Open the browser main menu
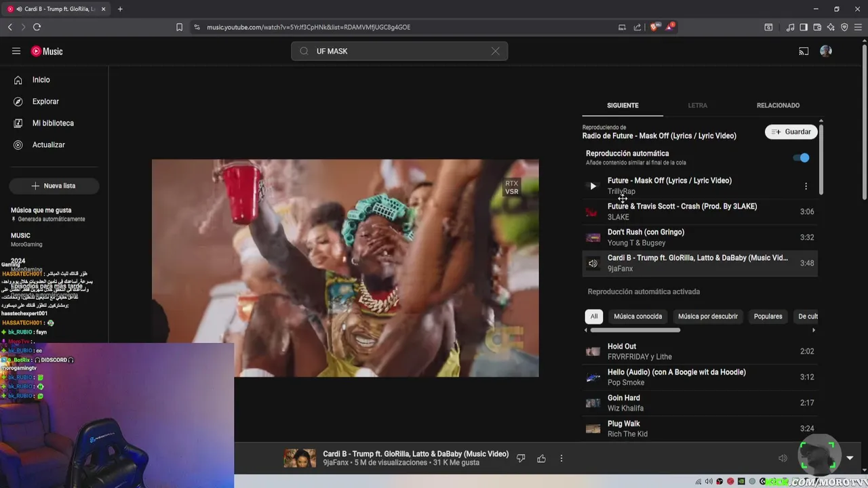This screenshot has height=488, width=868. (x=858, y=27)
